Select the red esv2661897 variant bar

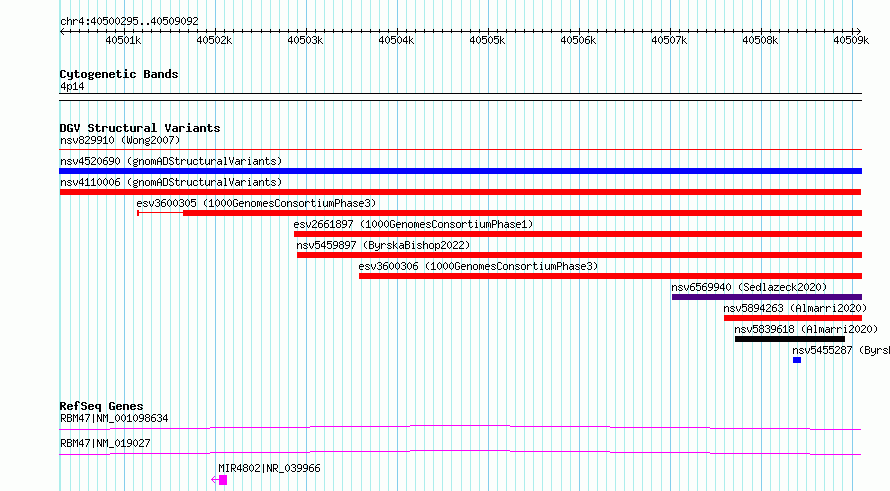point(578,234)
